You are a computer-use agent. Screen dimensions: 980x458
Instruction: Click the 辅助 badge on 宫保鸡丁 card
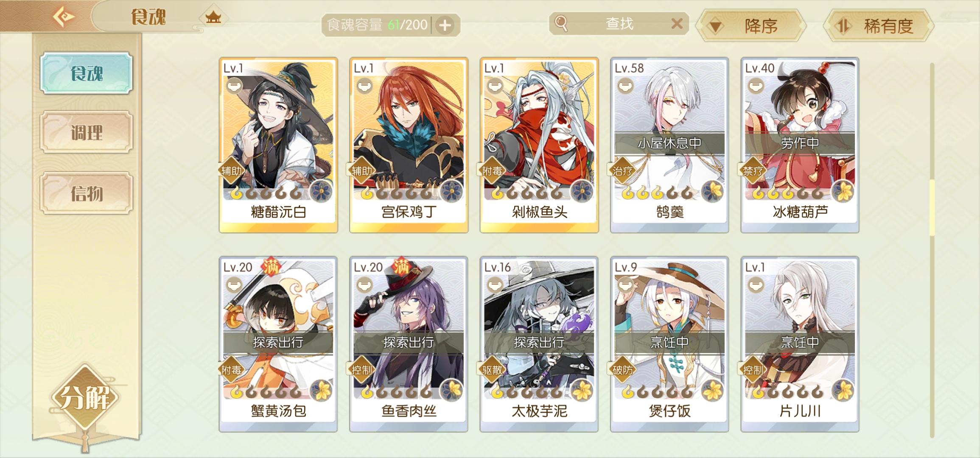pyautogui.click(x=361, y=171)
